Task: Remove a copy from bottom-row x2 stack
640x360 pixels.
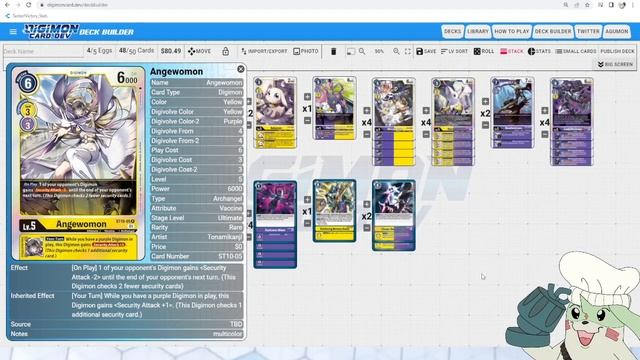Action: (367, 228)
